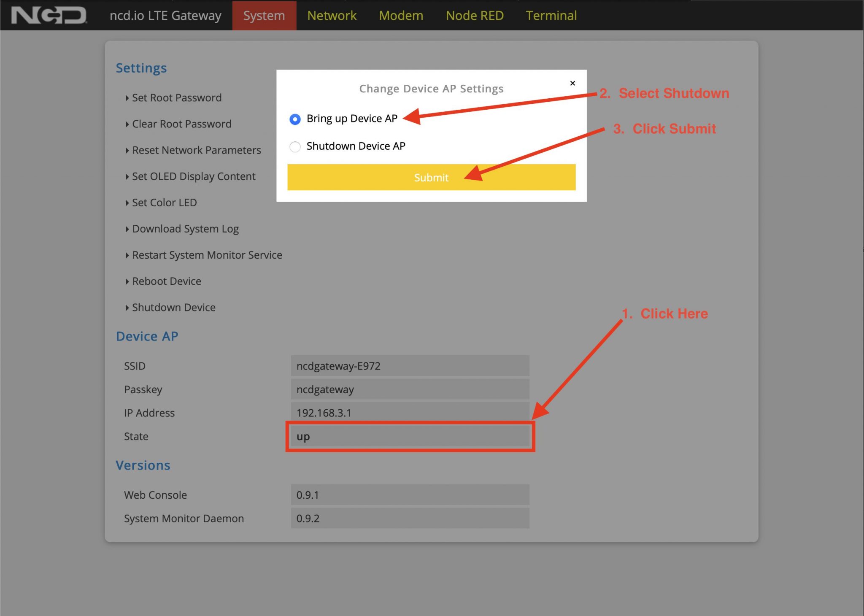Click the System tab
The width and height of the screenshot is (864, 616).
[x=264, y=16]
